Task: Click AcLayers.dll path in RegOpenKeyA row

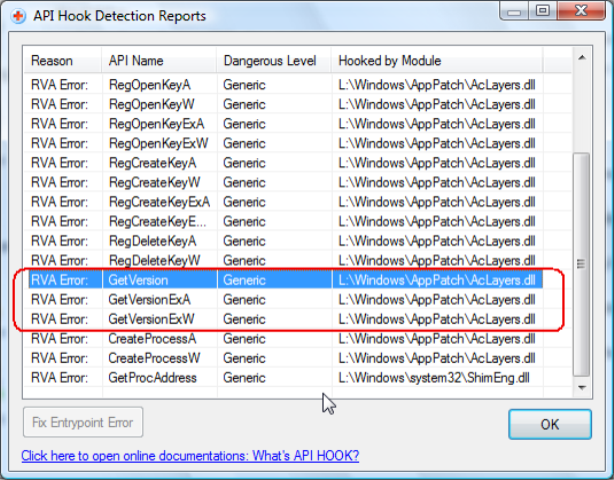Action: 437,85
